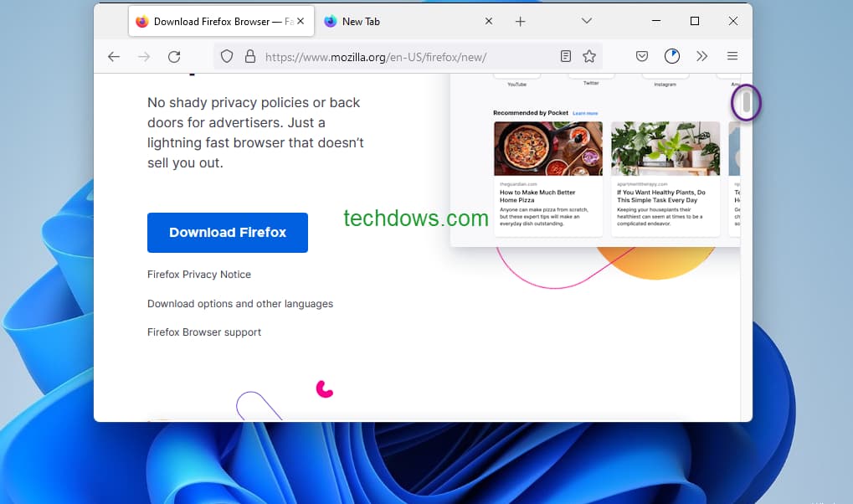This screenshot has width=853, height=504.
Task: Click the Firefox logo on first tab
Action: pos(142,21)
